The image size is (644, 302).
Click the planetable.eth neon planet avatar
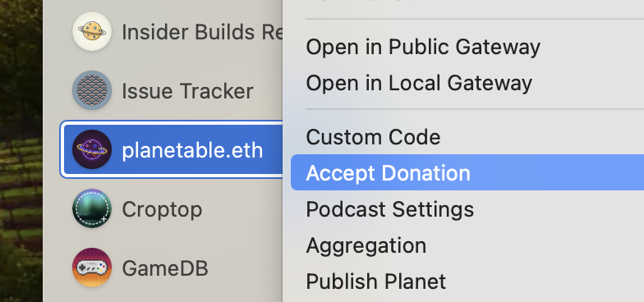point(92,149)
